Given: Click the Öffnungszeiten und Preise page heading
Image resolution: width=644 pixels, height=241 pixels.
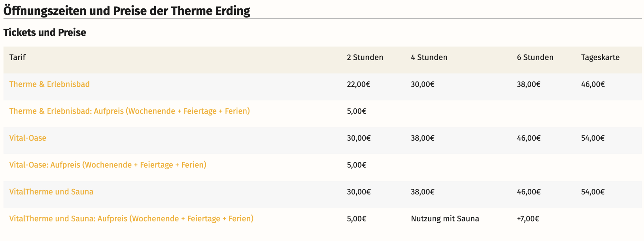Looking at the screenshot, I should tap(127, 11).
